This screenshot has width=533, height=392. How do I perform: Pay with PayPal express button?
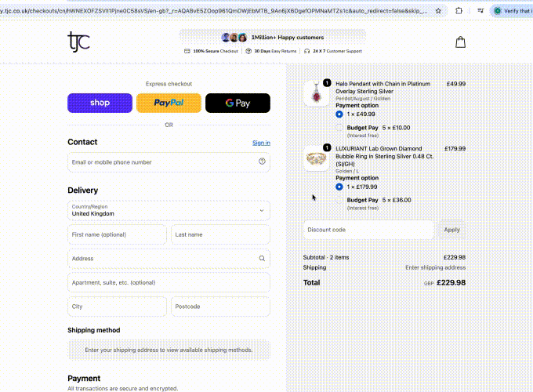[x=169, y=103]
